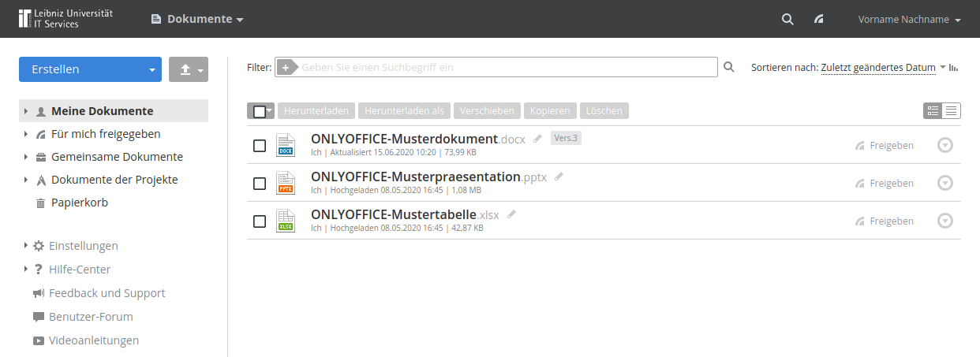Click the plus icon in the filter field
The height and width of the screenshot is (357, 980).
(286, 68)
